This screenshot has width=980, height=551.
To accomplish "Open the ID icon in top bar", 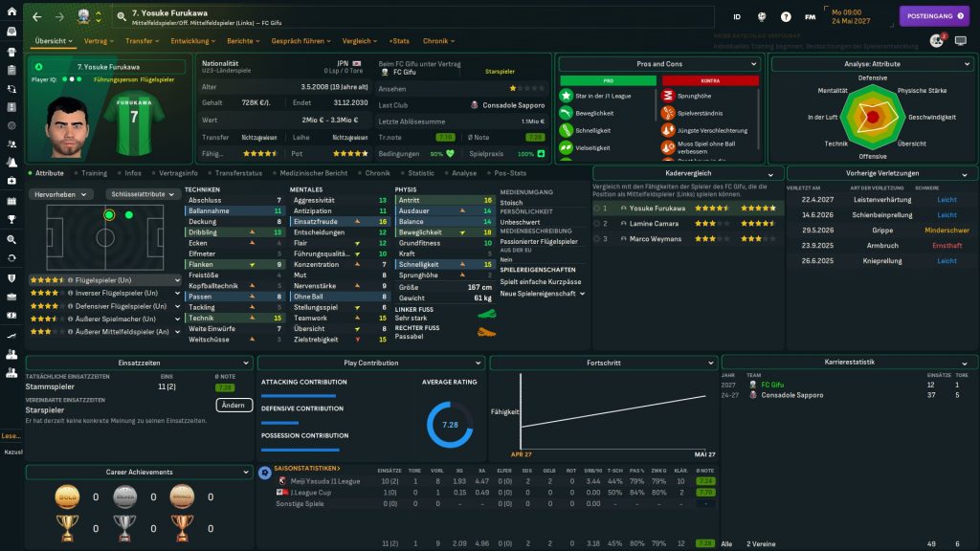I will [737, 16].
